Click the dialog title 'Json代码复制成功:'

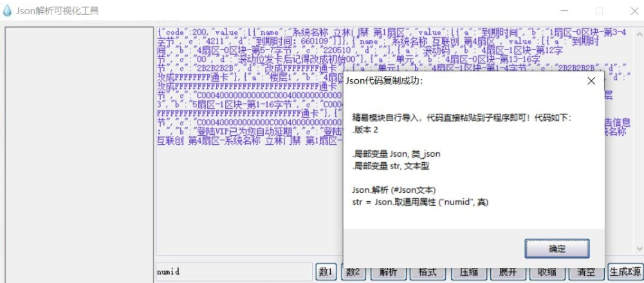(384, 81)
